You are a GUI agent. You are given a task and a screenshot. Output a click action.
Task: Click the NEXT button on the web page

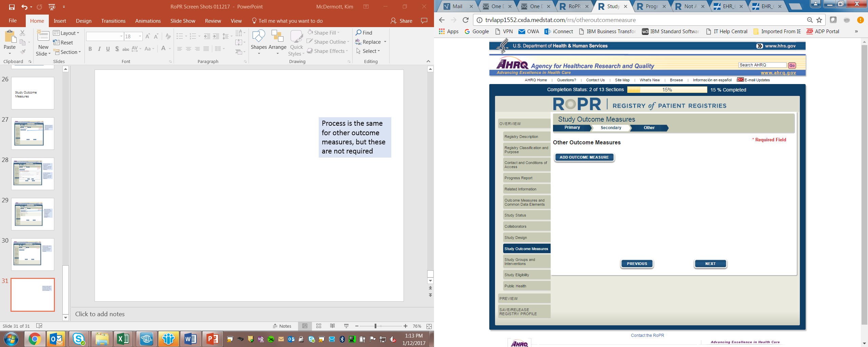click(710, 264)
